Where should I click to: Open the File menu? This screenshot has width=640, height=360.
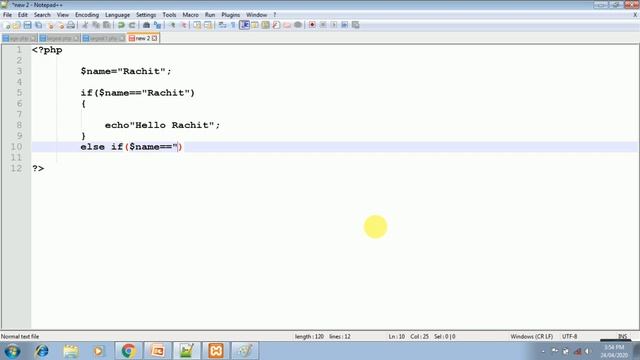pos(7,15)
